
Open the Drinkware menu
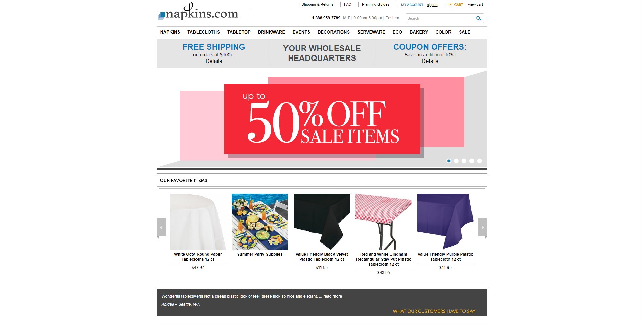coord(272,32)
